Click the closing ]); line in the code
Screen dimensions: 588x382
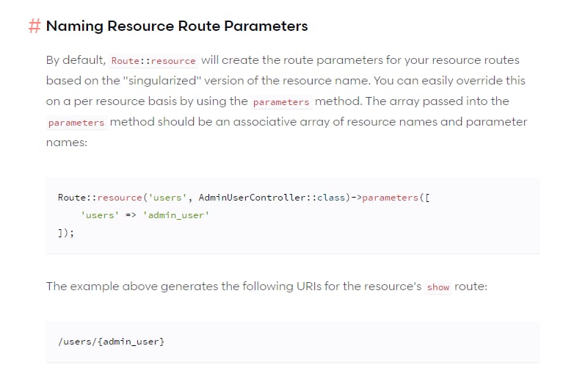click(x=66, y=233)
